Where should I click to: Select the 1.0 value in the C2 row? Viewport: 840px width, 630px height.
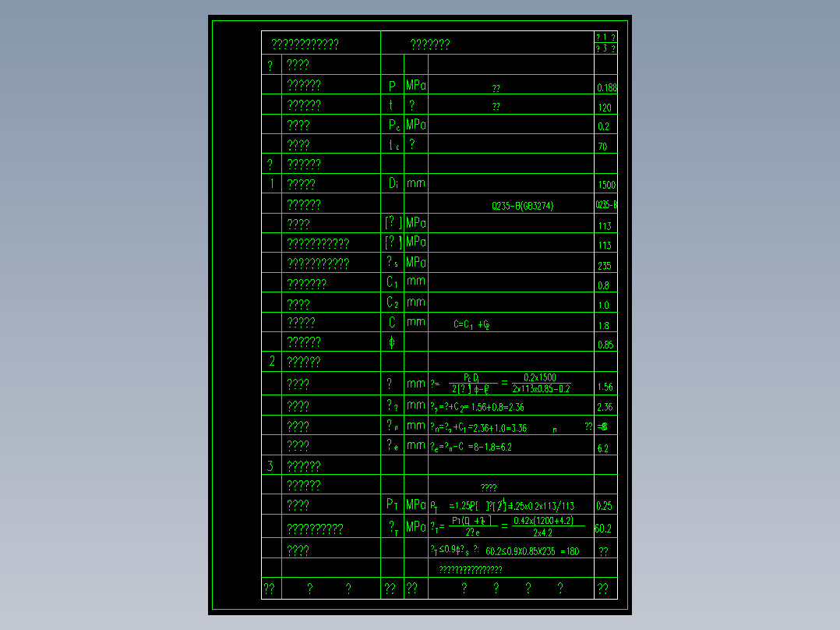click(x=603, y=305)
